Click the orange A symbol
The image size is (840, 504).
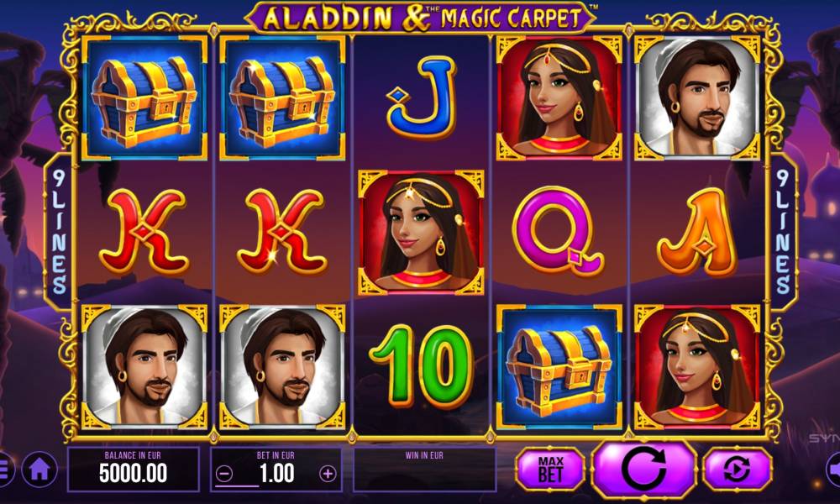[697, 233]
